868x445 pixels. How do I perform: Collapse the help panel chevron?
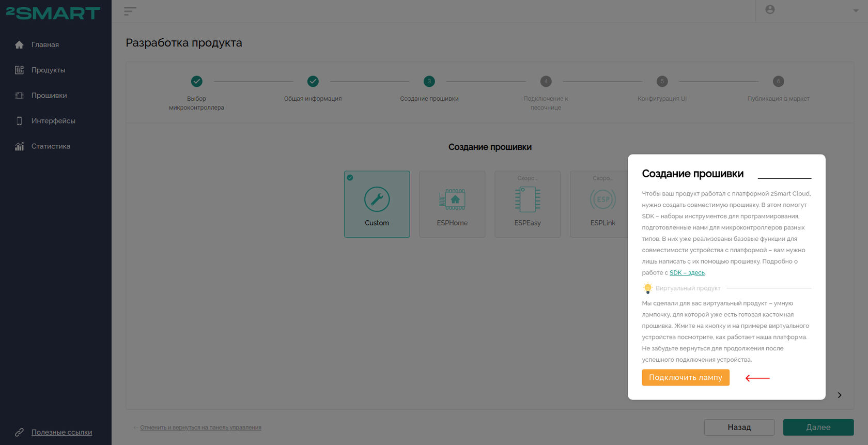(x=840, y=395)
